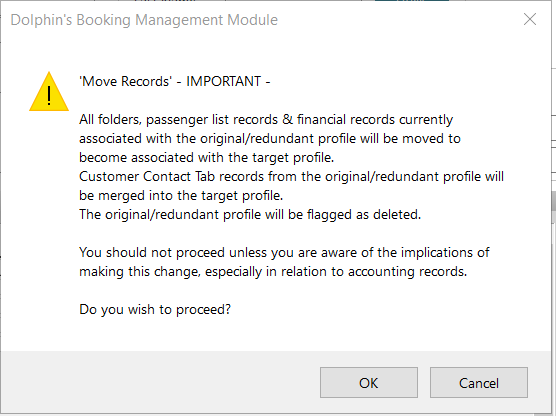Click the gray footer area left of OK

pos(160,382)
